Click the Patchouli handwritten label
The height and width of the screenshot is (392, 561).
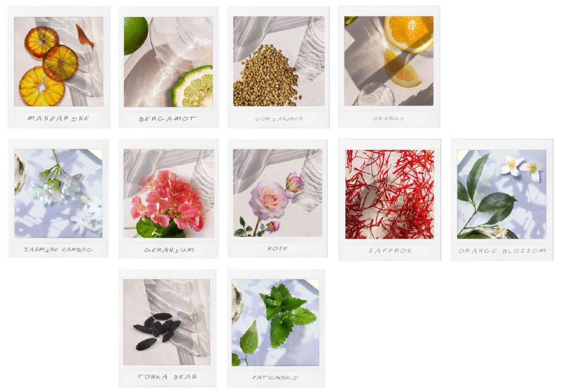click(x=275, y=377)
